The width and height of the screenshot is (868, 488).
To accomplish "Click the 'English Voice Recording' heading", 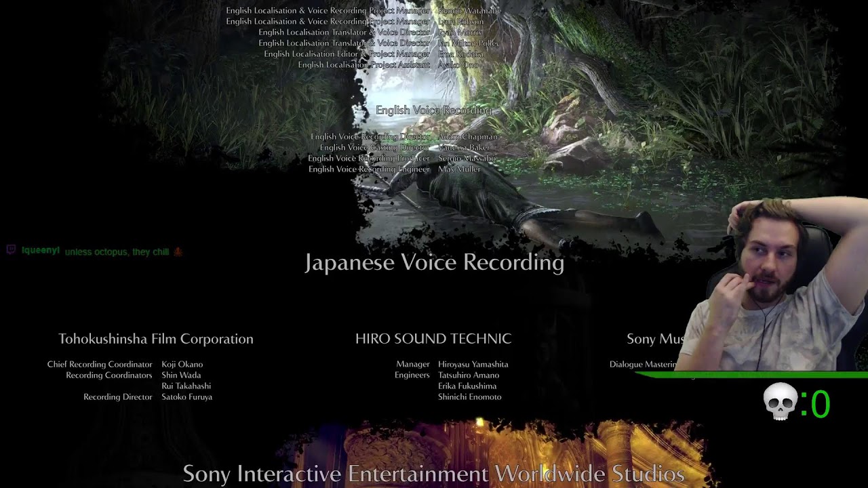I will coord(433,110).
